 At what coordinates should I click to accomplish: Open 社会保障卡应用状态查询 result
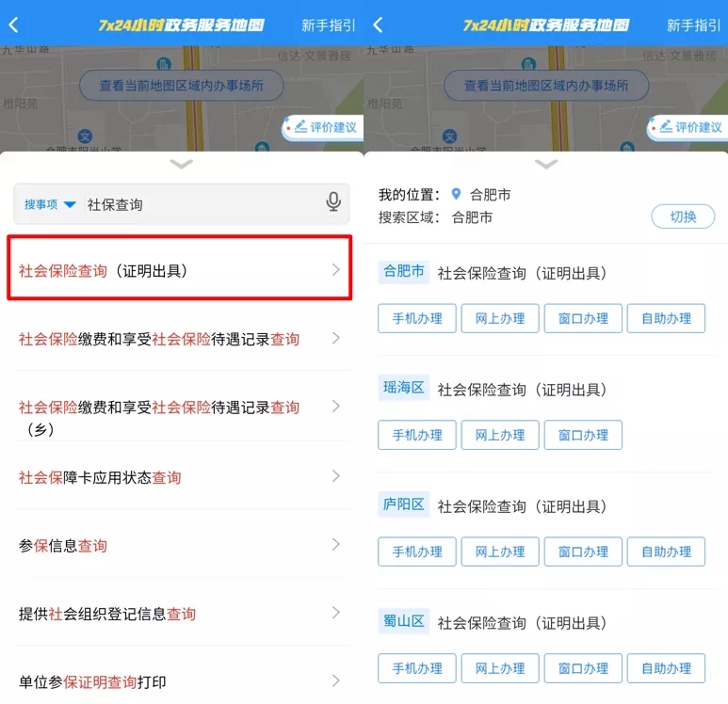[181, 476]
